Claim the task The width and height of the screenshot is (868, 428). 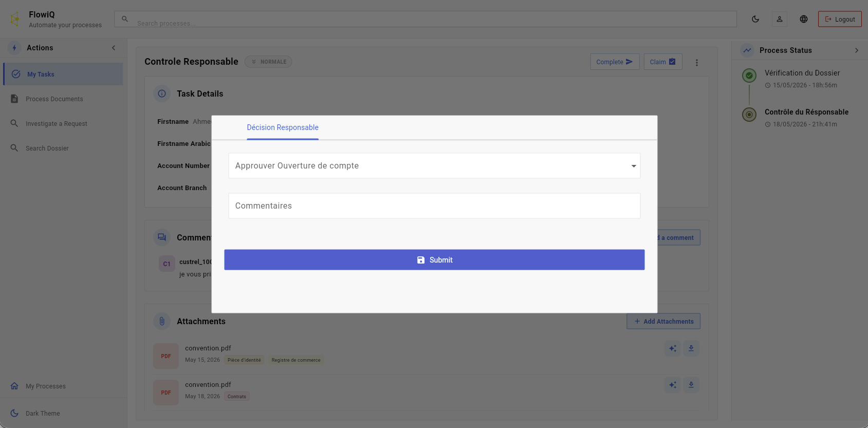point(663,62)
